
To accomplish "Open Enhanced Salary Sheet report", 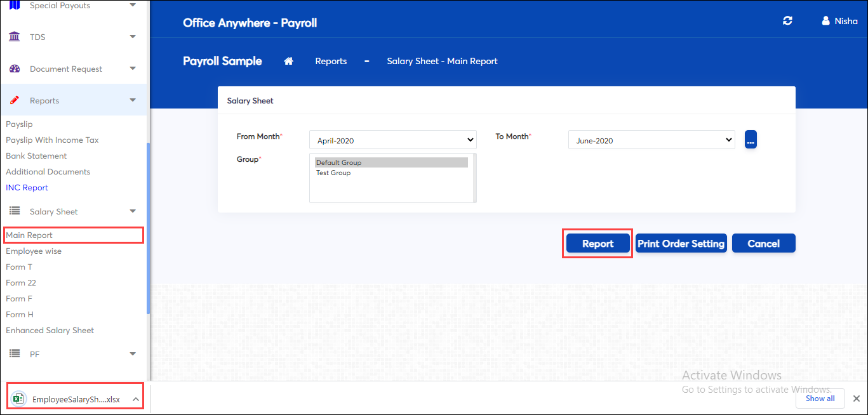I will tap(50, 331).
